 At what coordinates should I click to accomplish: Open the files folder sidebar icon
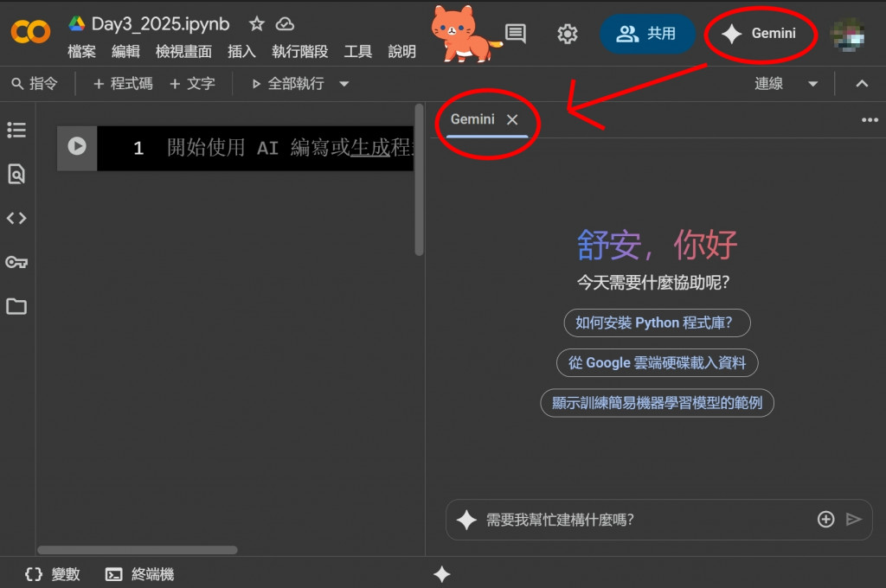pos(16,306)
